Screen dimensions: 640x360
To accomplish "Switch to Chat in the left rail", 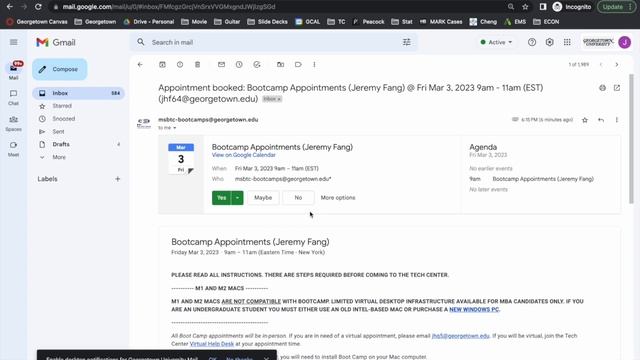I will coord(13,98).
